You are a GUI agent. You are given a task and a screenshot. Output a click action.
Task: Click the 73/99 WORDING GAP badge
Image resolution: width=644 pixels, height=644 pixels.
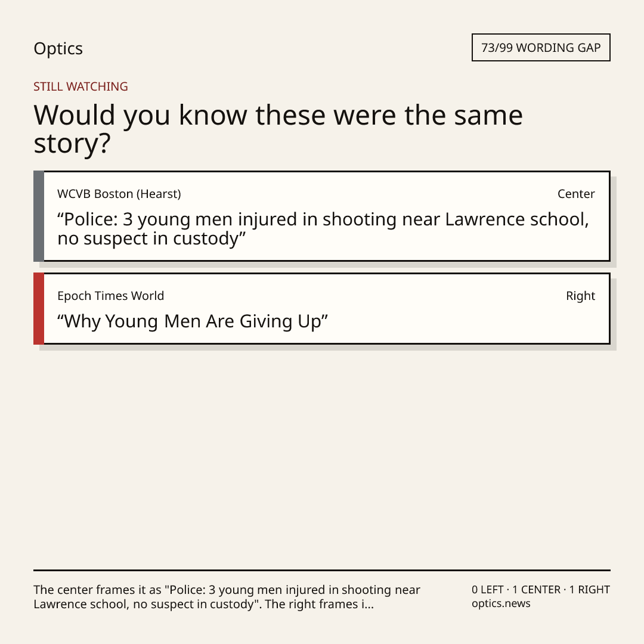pyautogui.click(x=541, y=48)
